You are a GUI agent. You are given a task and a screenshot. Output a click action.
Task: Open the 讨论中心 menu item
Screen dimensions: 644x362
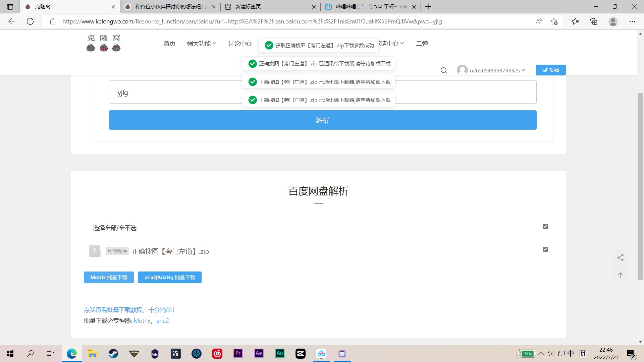239,44
